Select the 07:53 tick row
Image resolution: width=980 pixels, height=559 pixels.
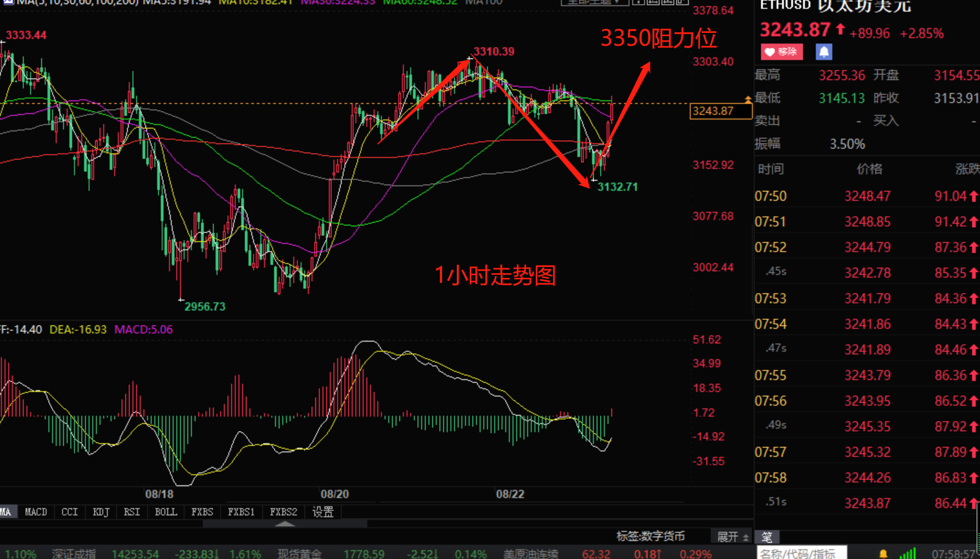coord(867,299)
